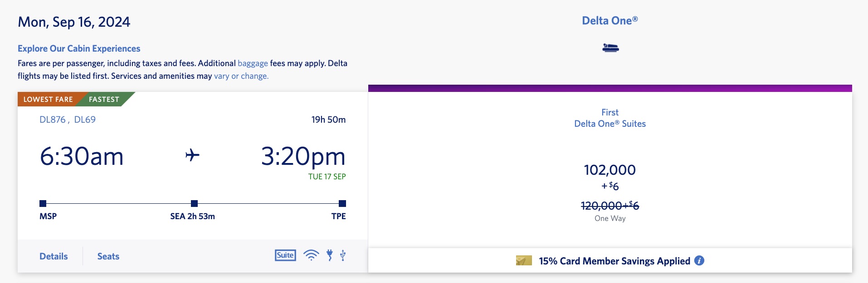Screen dimensions: 868x283
Task: Click the USB port amenity icon
Action: coord(342,255)
